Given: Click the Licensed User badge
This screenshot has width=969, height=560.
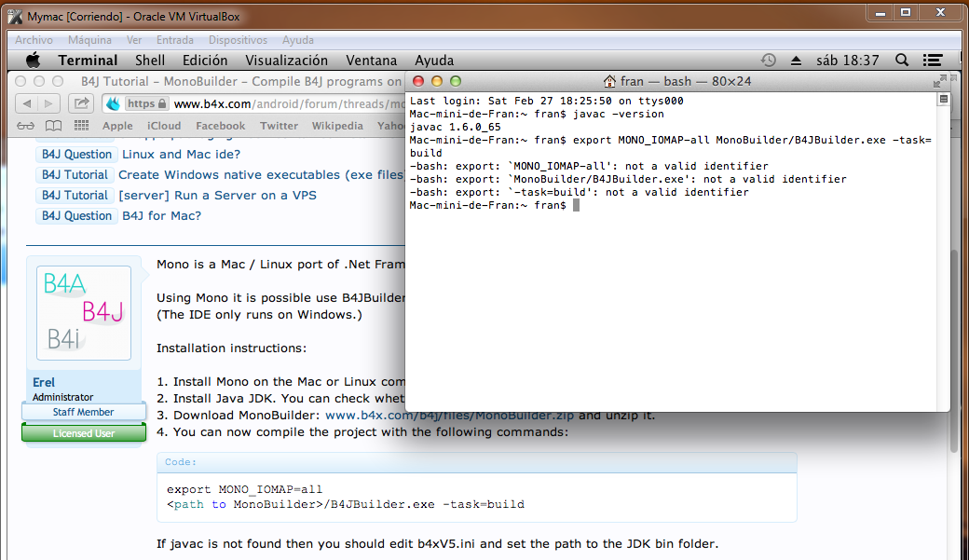Looking at the screenshot, I should pyautogui.click(x=84, y=433).
